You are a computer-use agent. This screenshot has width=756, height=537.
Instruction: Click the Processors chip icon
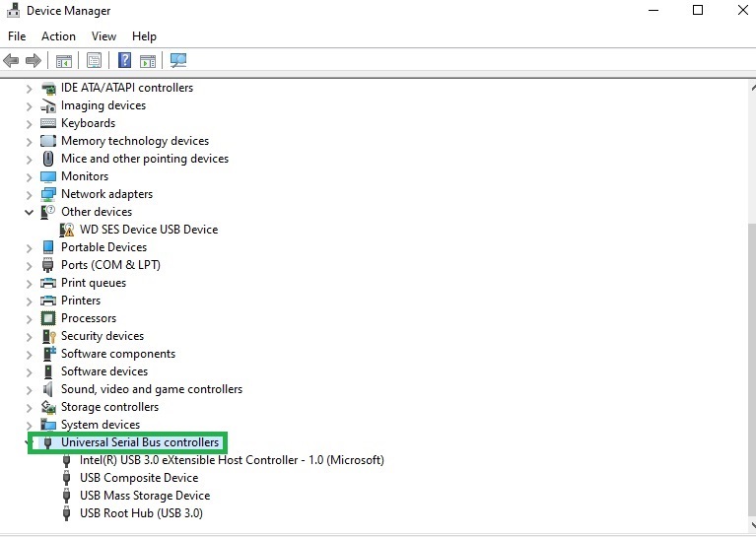click(x=48, y=318)
